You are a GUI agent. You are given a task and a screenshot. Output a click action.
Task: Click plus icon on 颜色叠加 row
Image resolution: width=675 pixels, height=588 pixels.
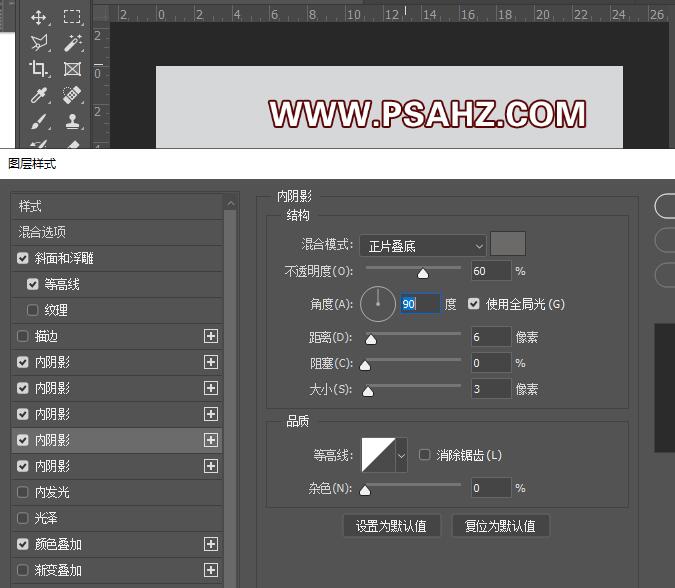click(x=211, y=544)
